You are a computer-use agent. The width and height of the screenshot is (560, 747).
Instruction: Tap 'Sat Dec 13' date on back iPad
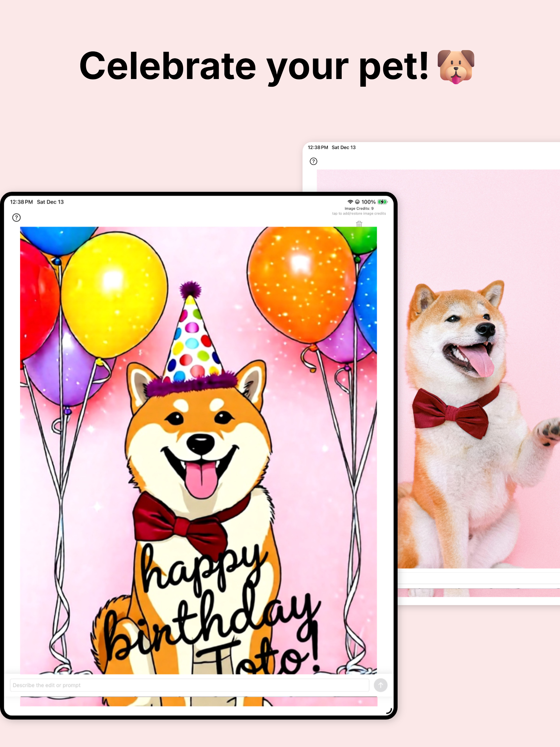click(x=343, y=148)
